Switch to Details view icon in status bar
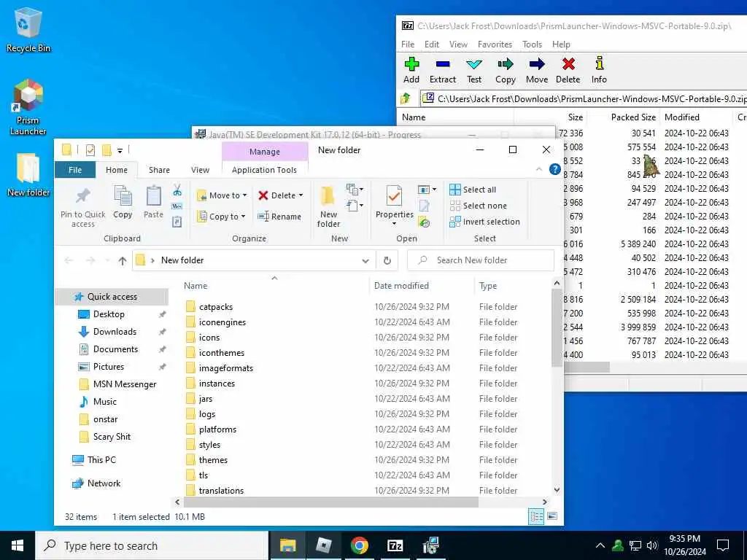Screen dimensions: 747x560 536,517
